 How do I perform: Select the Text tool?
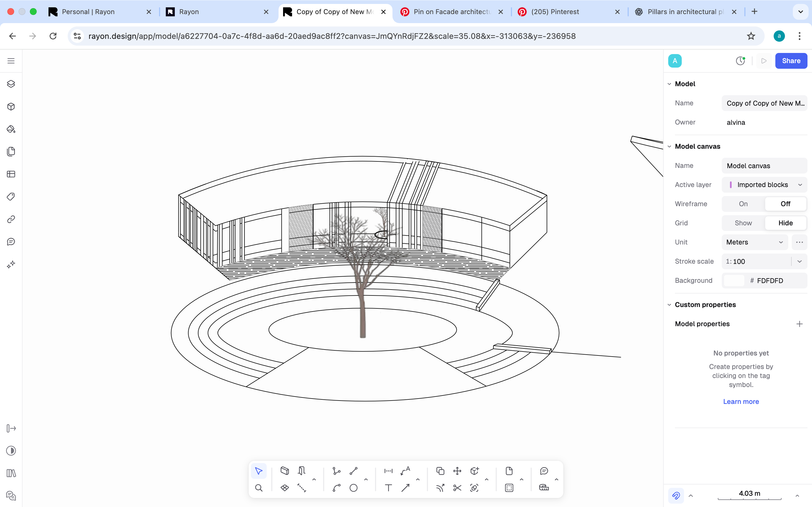point(388,488)
